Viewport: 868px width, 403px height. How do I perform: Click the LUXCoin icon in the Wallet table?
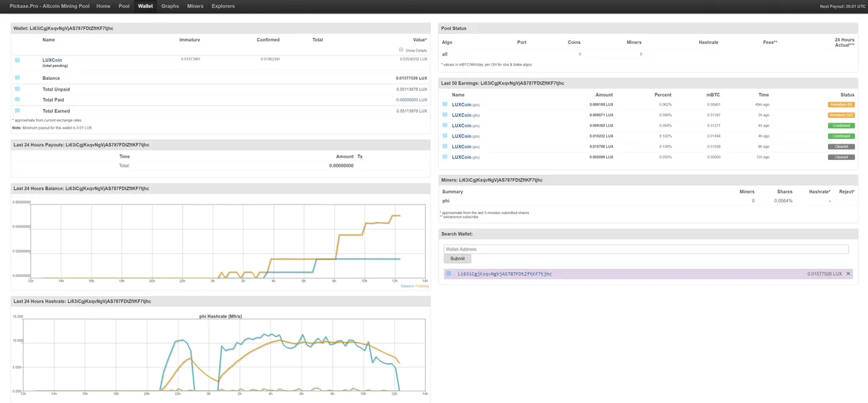[x=18, y=60]
